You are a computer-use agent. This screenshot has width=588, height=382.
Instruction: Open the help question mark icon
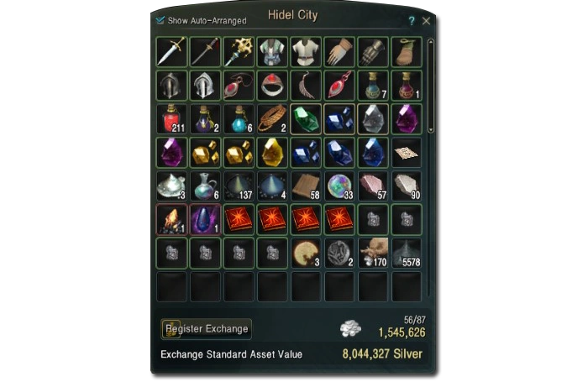click(412, 21)
